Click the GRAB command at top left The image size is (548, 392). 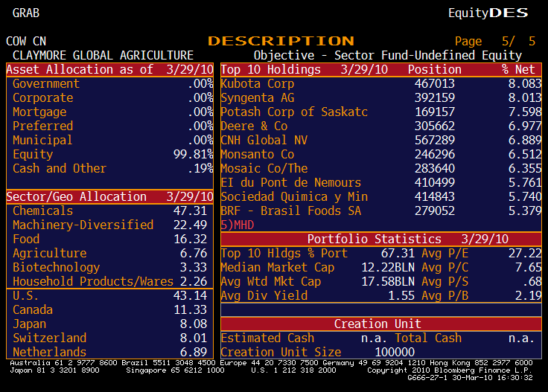coord(26,13)
